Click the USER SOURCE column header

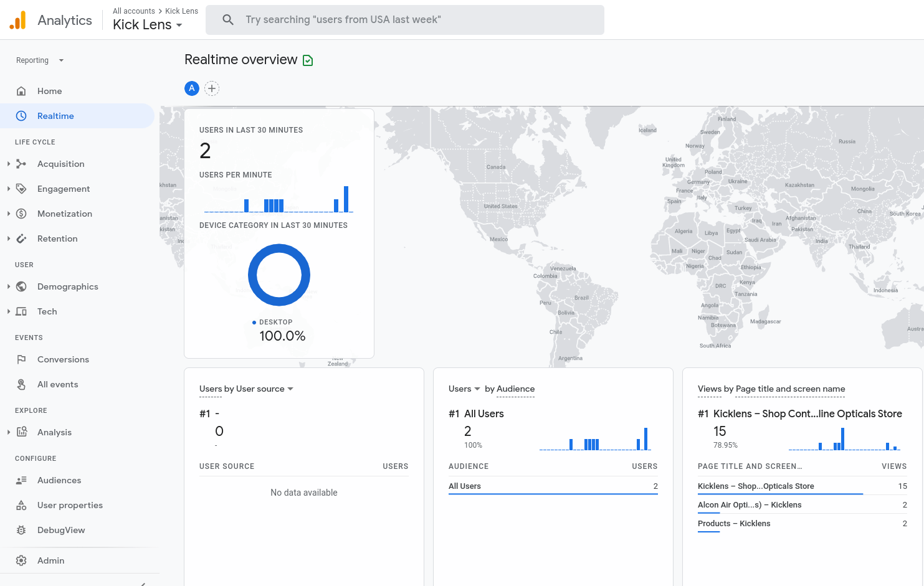227,466
